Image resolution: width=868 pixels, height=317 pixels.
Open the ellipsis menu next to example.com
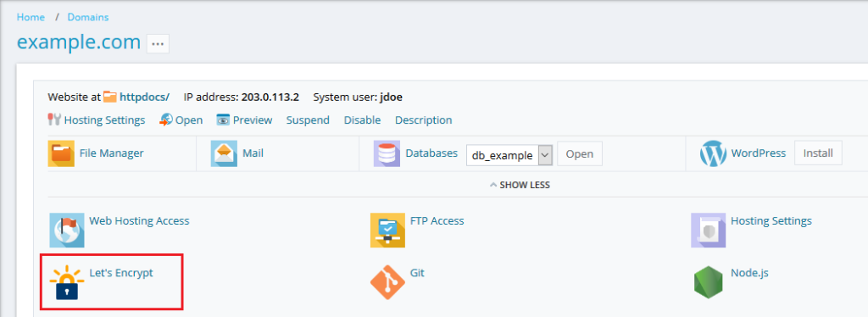point(158,44)
